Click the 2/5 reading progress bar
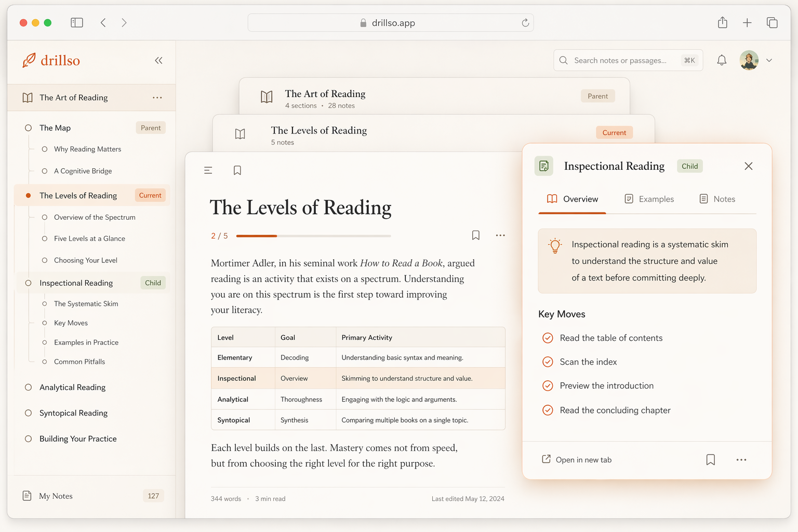This screenshot has width=798, height=532. point(313,236)
